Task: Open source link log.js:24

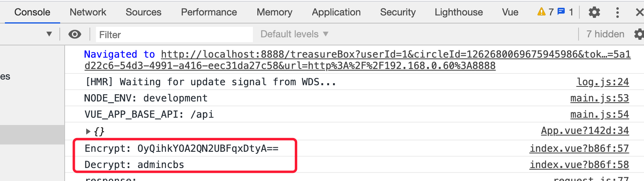Action: coord(603,82)
